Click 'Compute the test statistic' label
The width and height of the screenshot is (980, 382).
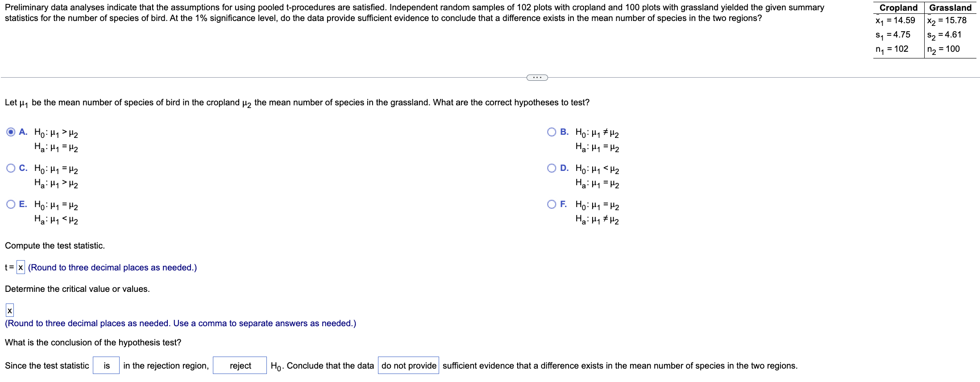[54, 245]
